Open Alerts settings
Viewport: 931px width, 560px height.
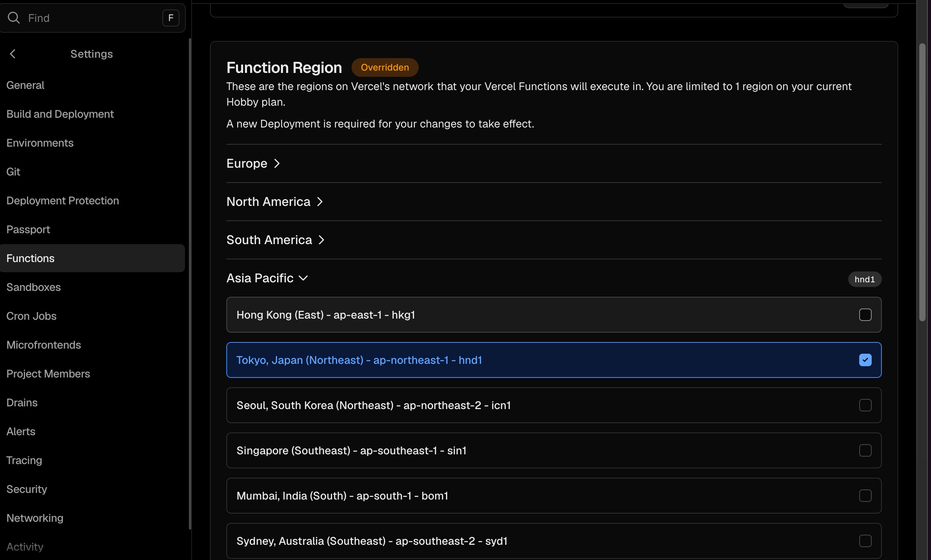pyautogui.click(x=21, y=431)
